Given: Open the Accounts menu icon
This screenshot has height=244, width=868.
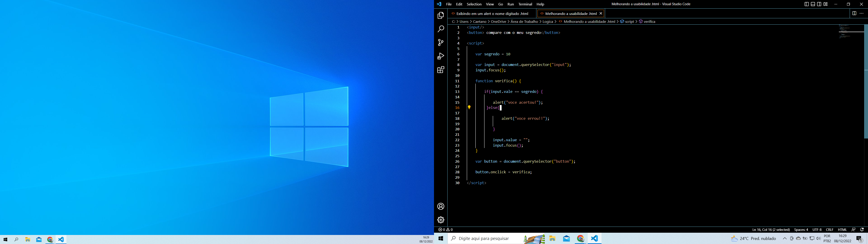Looking at the screenshot, I should tap(440, 206).
